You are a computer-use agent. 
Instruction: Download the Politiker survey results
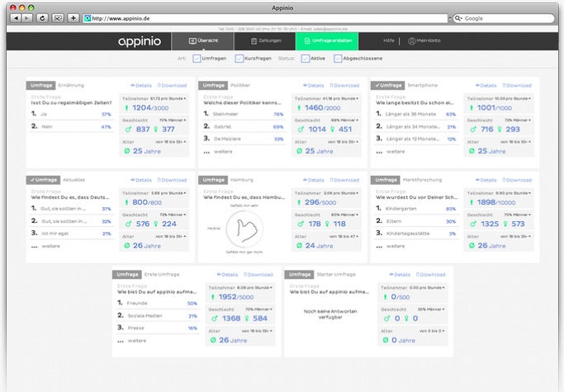point(344,86)
